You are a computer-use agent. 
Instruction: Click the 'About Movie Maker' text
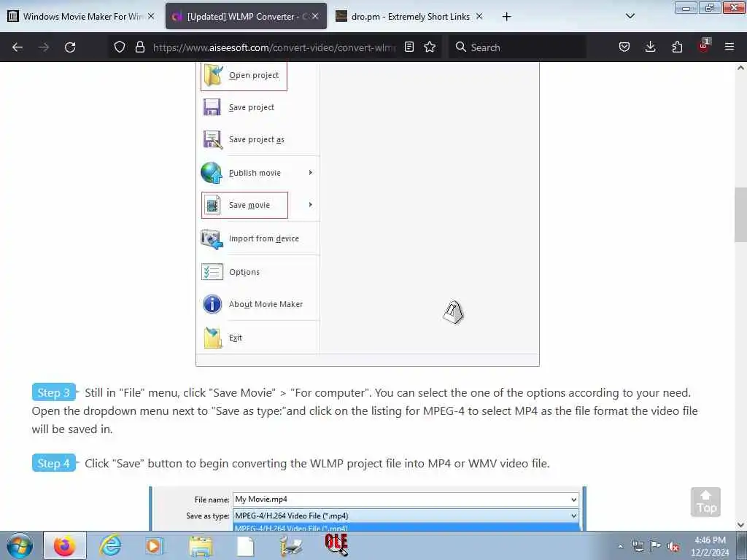pos(266,304)
